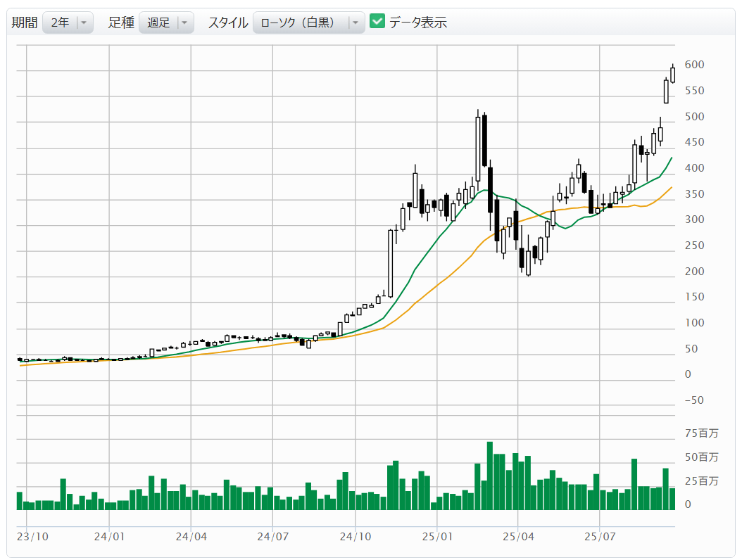Expand the スタイル dropdown showing ローソク（白黒）

point(300,23)
